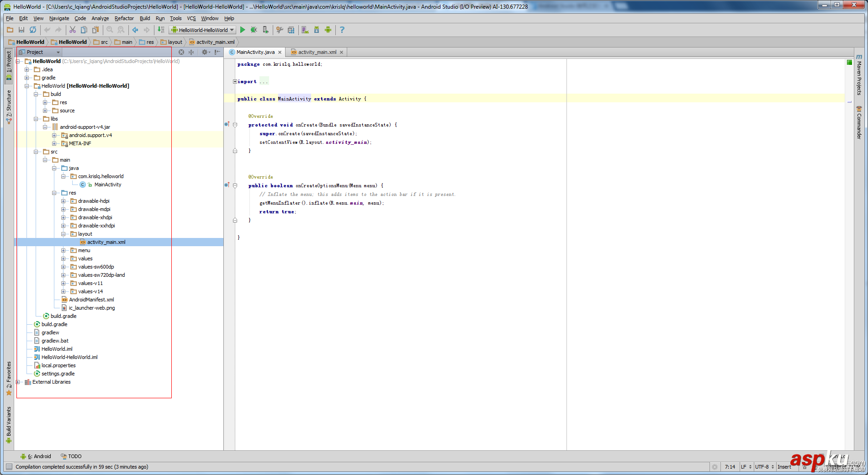Viewport: 868px width, 475px height.
Task: Toggle tool window bars at bottom-left corner
Action: coord(9,467)
